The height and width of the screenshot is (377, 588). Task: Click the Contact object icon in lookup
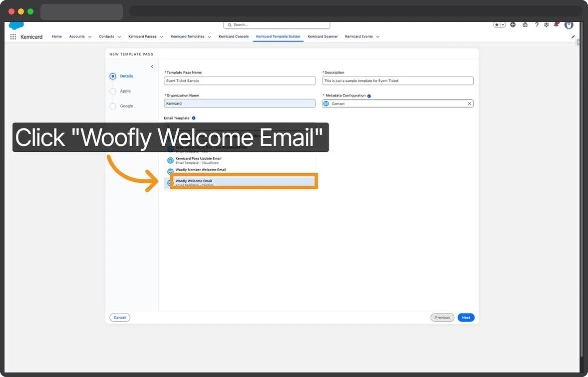pos(326,104)
